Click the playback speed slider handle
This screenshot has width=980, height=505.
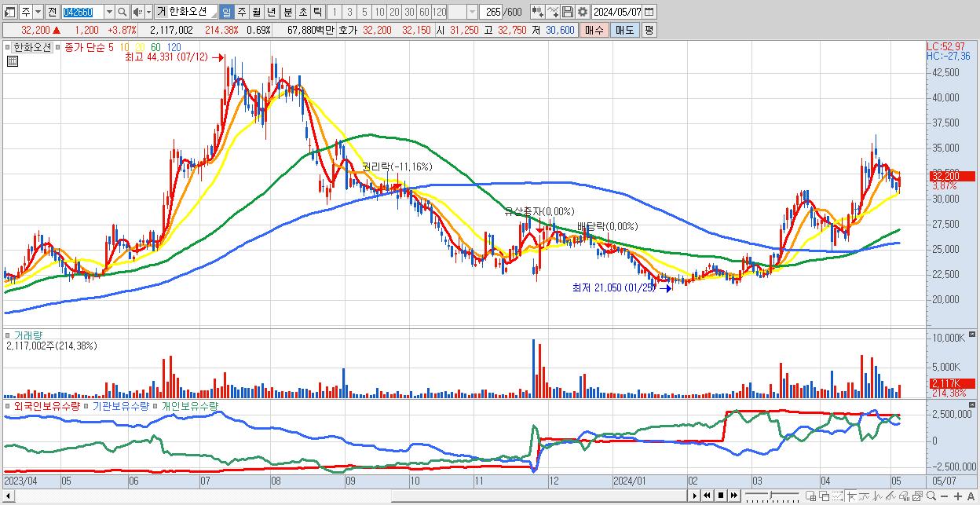pyautogui.click(x=770, y=495)
